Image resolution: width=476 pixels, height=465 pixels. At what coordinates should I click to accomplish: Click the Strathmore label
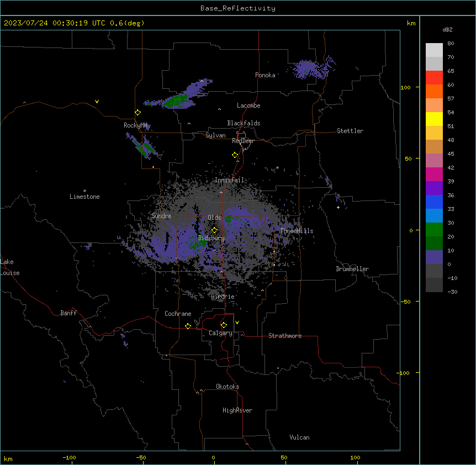[285, 336]
